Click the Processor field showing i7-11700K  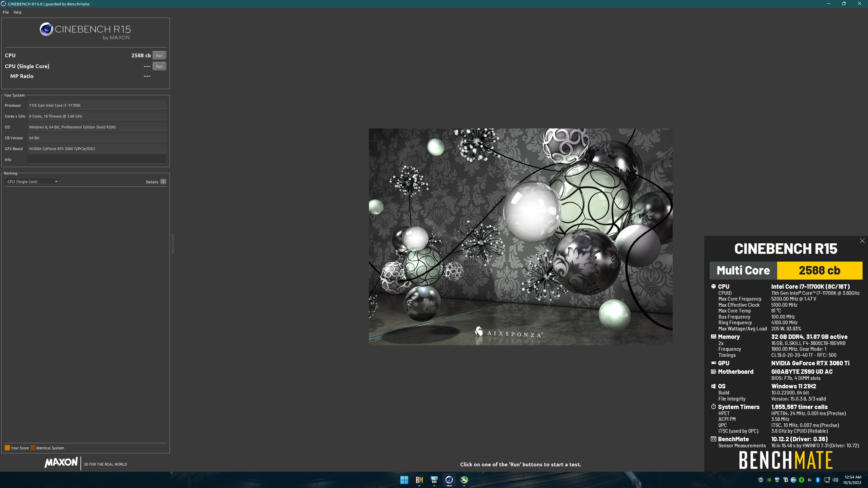coord(97,105)
